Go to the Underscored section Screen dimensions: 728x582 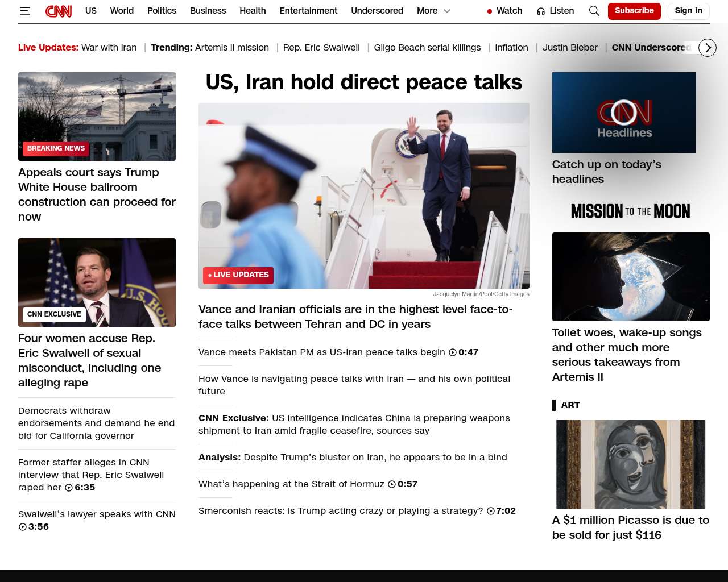377,11
